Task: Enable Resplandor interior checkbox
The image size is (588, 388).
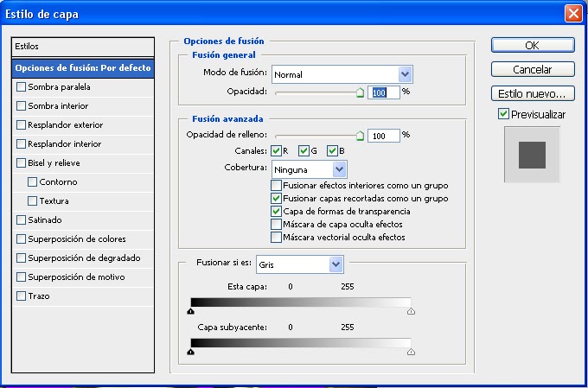Action: tap(22, 144)
